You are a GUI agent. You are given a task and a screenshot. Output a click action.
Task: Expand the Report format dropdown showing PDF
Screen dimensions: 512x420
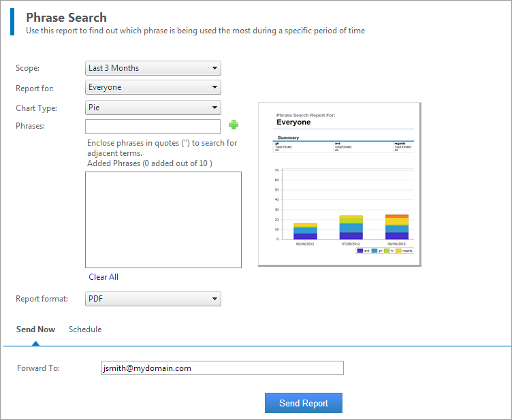tap(153, 299)
